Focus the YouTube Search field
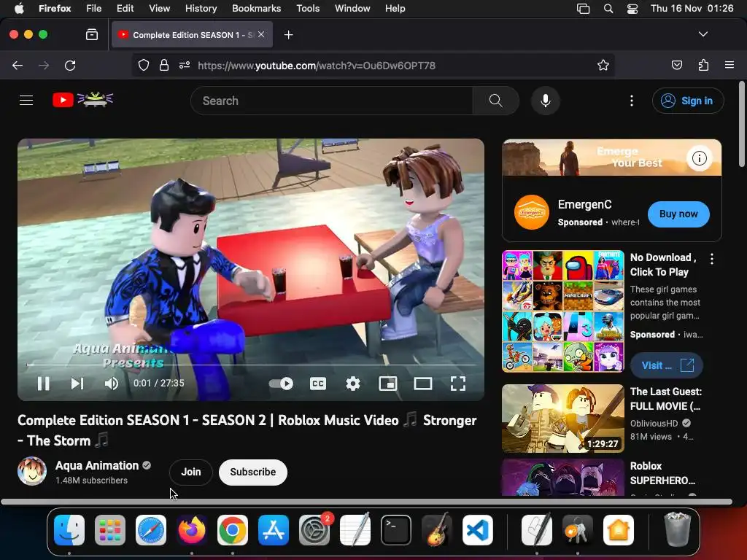The image size is (747, 560). [332, 101]
